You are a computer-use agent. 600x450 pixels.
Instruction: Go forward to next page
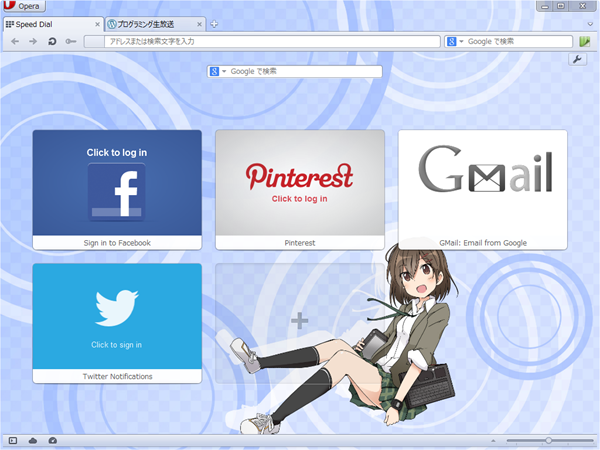pos(33,41)
